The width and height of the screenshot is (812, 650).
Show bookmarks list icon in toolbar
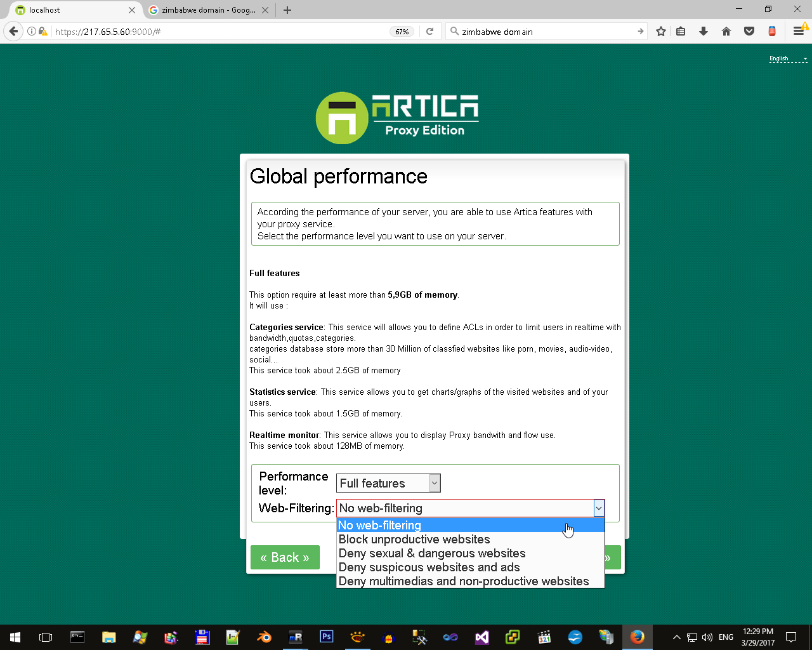tap(681, 31)
